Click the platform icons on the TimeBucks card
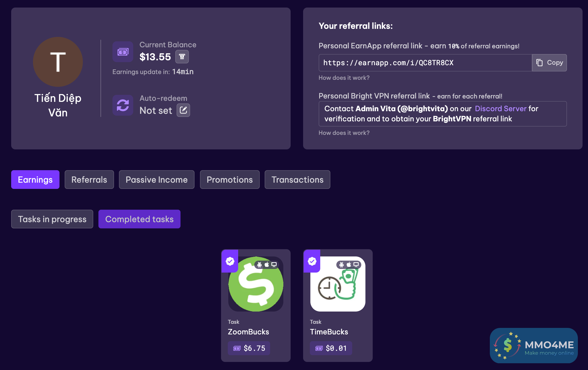 point(349,265)
